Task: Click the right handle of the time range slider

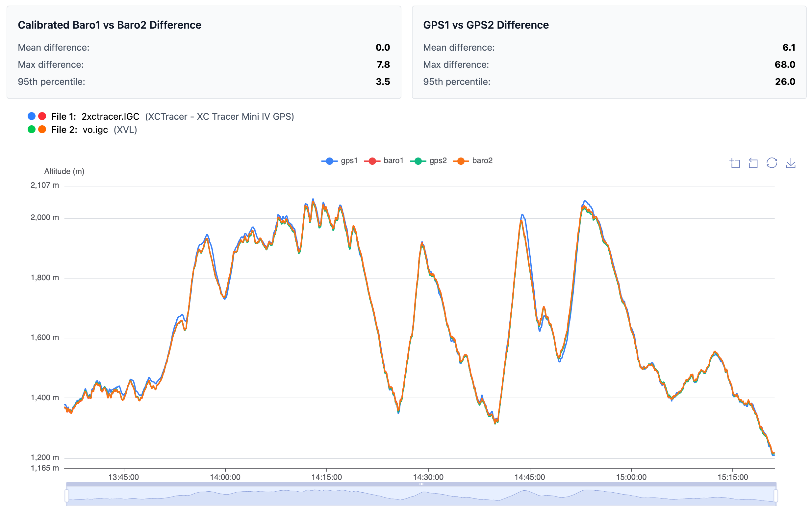Action: 775,496
